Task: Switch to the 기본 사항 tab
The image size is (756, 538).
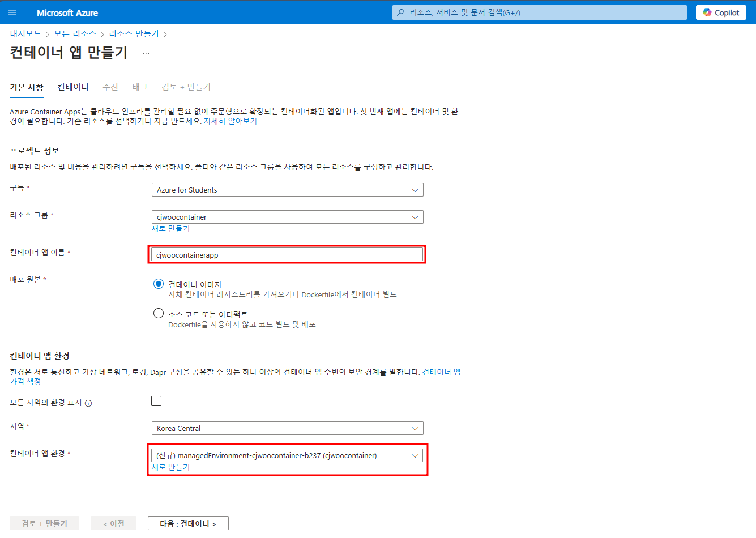Action: 27,87
